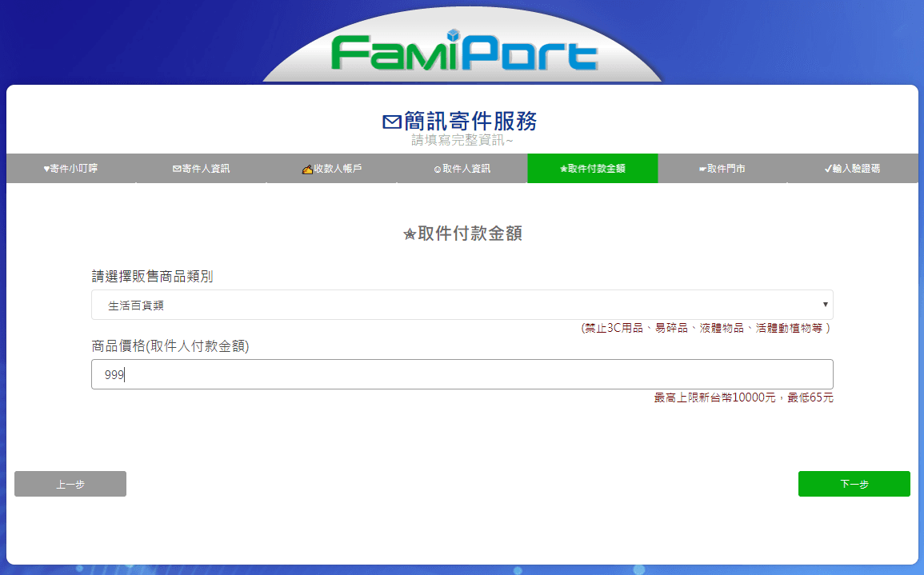Viewport: 924px width, 575px height.
Task: Click the 請選擇販售商品類別 label
Action: [152, 277]
